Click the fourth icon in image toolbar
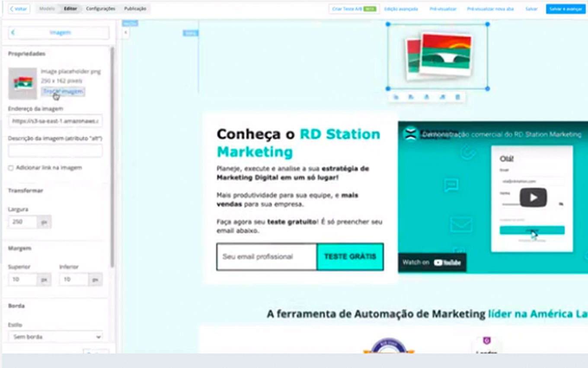This screenshot has height=368, width=588. coord(442,97)
